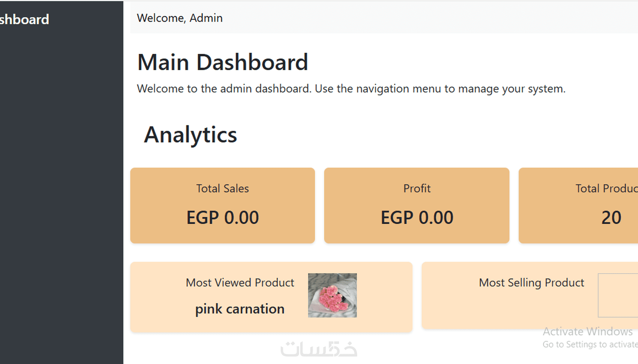Screen dimensions: 638x364
Task: Click the empty dark sidebar panel
Action: [x=62, y=195]
